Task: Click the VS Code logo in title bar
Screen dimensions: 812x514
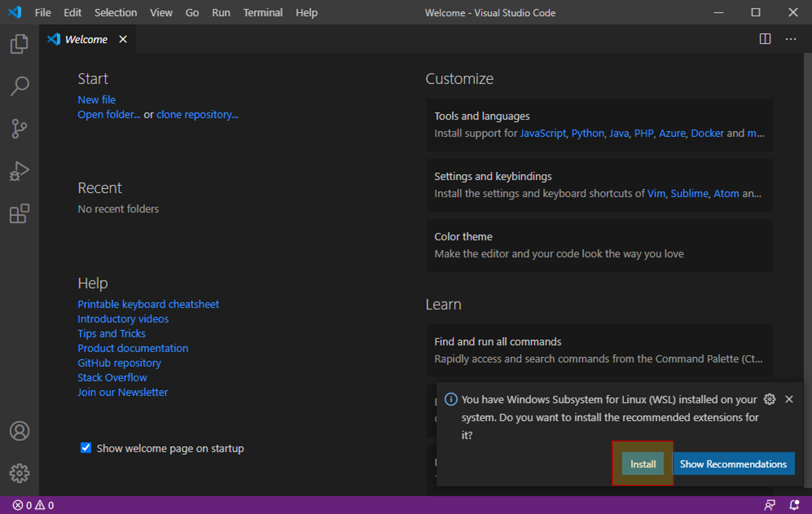Action: click(x=15, y=12)
